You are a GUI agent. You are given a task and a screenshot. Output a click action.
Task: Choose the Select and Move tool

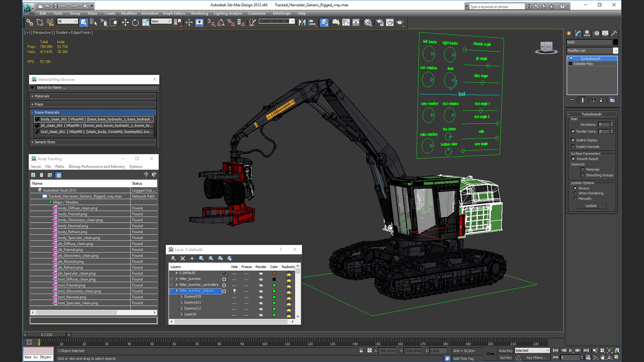click(125, 22)
